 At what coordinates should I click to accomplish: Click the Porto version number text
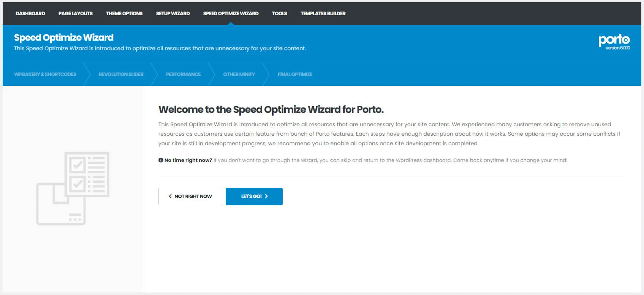[617, 48]
